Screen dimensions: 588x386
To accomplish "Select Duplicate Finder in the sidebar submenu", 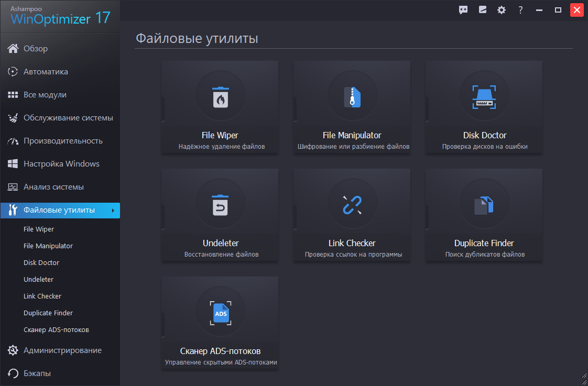I will click(x=48, y=313).
